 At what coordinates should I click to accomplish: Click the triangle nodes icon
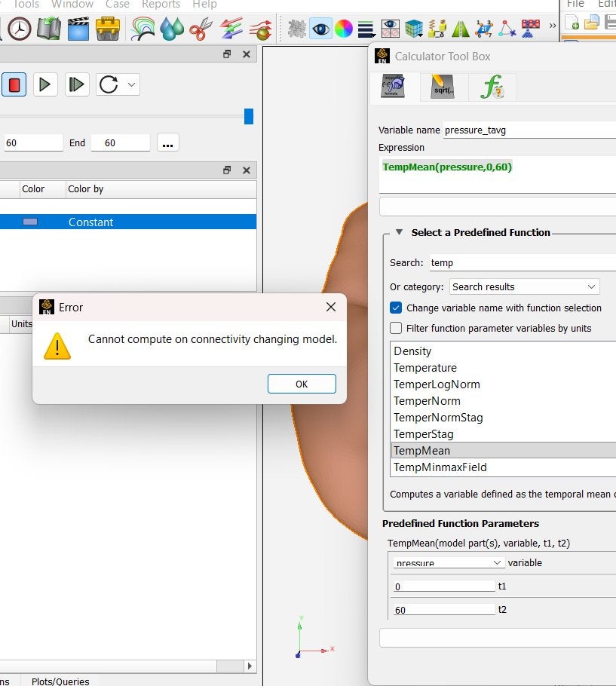click(x=507, y=29)
